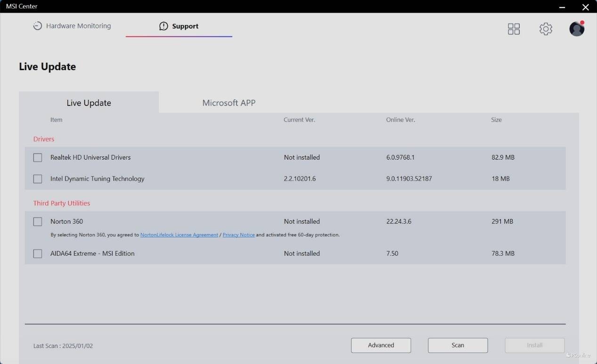Click the Live Update page title

tap(47, 66)
